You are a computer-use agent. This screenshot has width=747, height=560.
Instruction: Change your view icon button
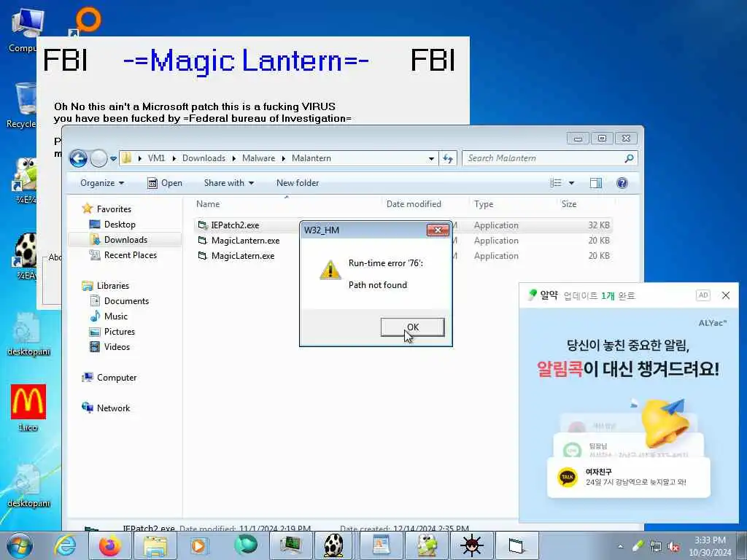555,183
